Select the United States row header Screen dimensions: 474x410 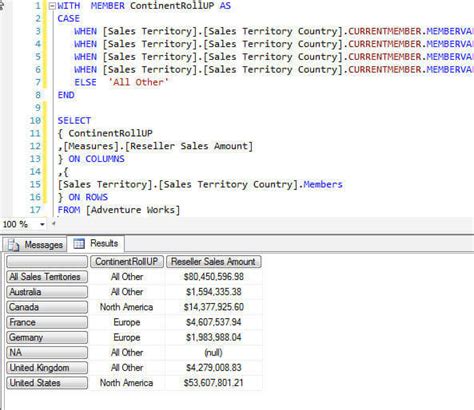47,383
